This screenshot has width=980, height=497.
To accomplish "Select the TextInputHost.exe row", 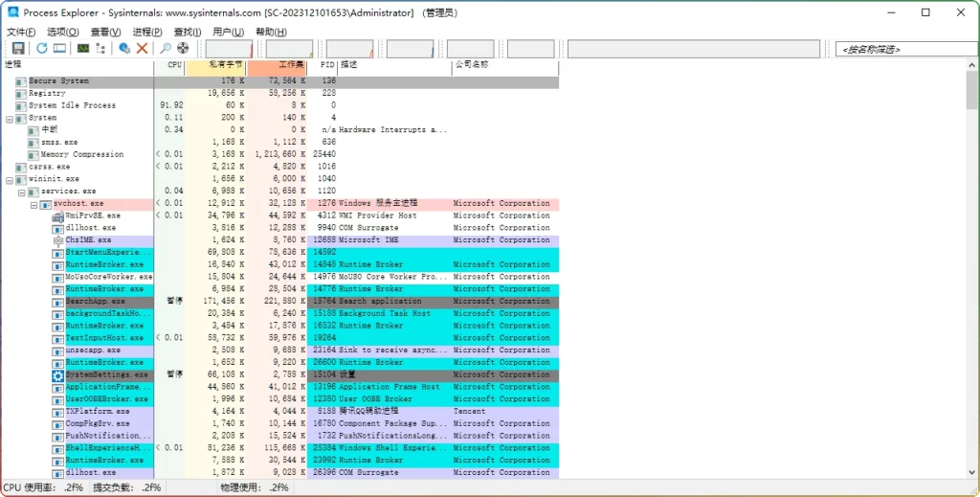I will tap(280, 338).
